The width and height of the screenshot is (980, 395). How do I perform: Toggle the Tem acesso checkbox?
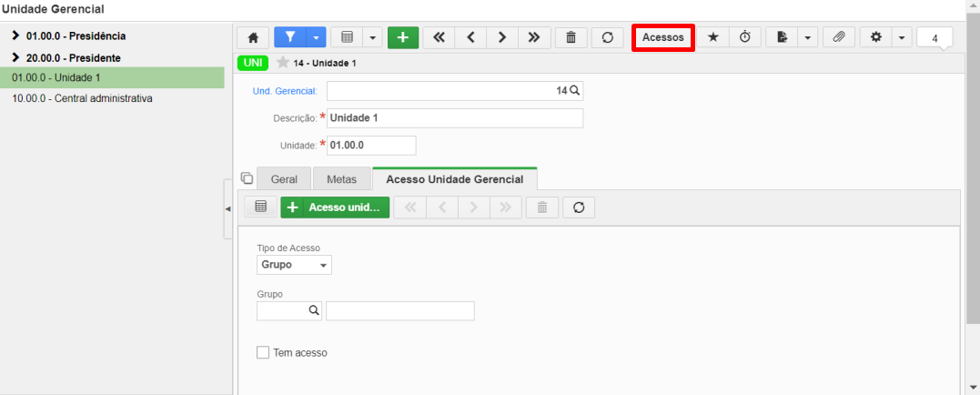(x=263, y=352)
